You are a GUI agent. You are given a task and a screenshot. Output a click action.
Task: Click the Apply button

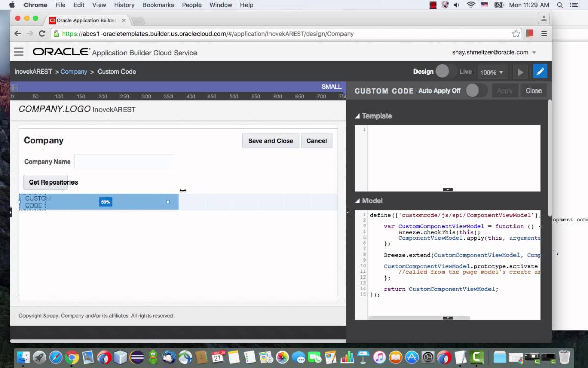[x=505, y=90]
